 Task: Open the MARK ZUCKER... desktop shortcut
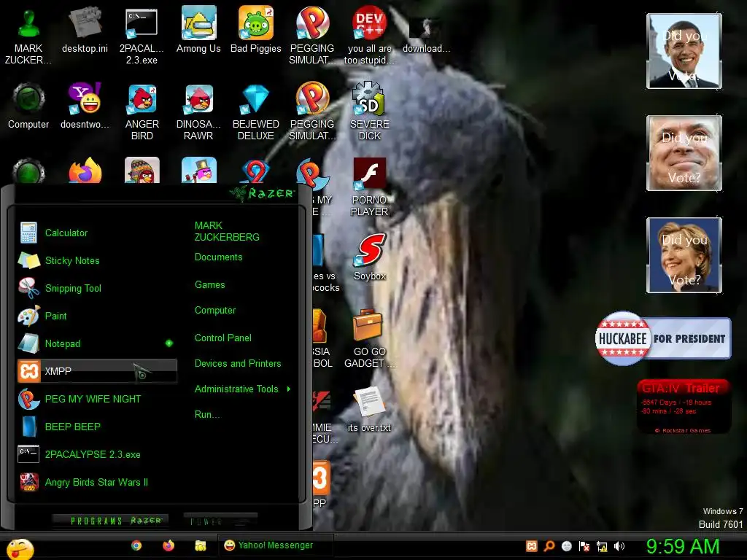28,36
